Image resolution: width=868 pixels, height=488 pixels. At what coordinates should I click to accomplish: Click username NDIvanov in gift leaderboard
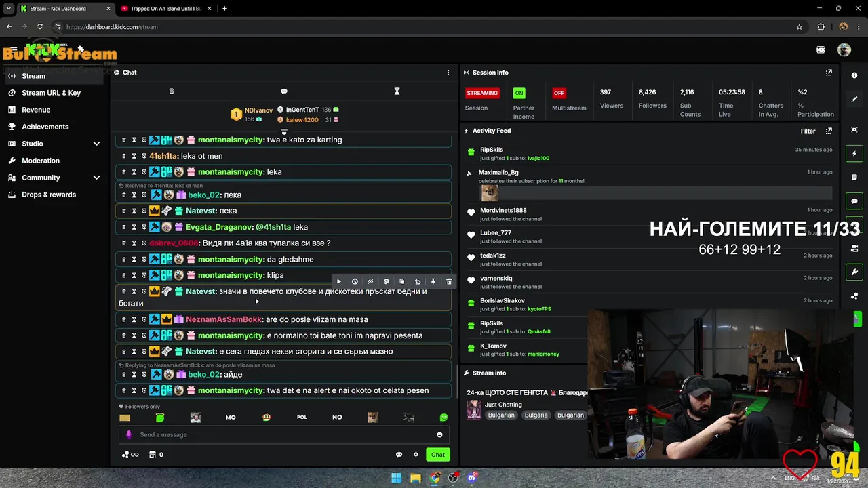pos(258,110)
